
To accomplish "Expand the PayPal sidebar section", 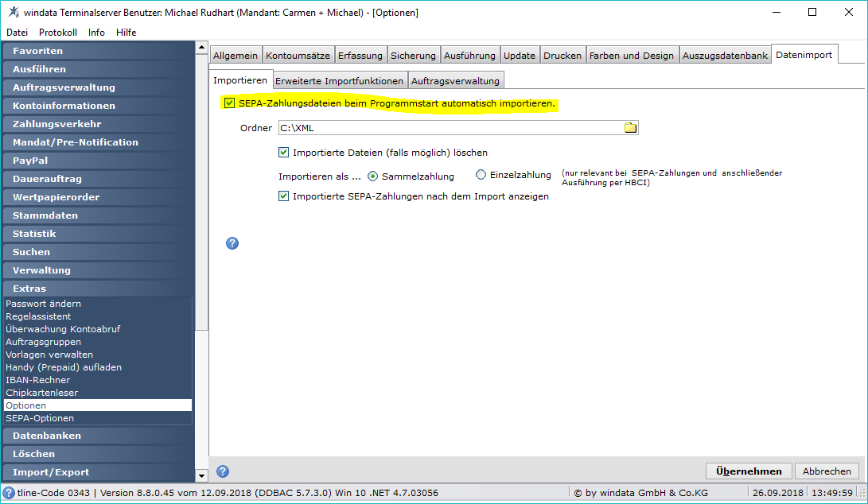I will pos(98,161).
